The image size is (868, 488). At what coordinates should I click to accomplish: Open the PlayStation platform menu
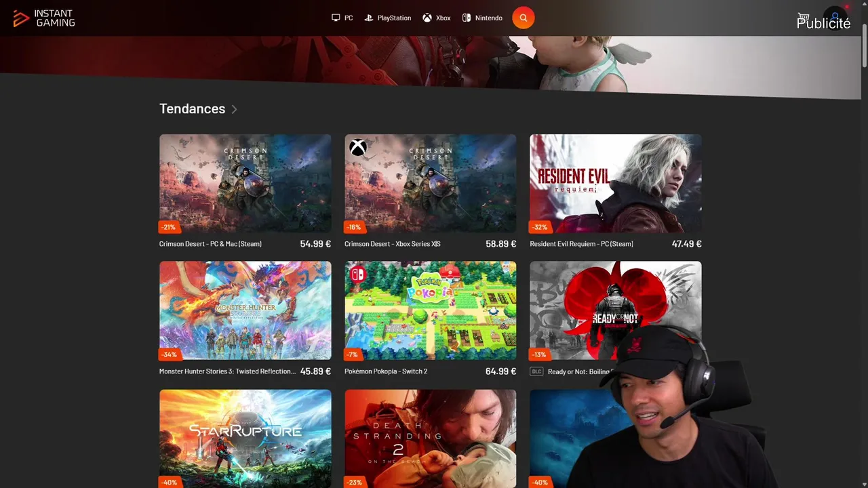point(388,18)
